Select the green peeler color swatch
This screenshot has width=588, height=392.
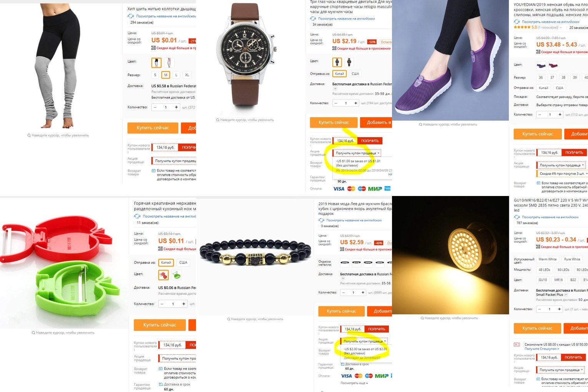pos(177,275)
